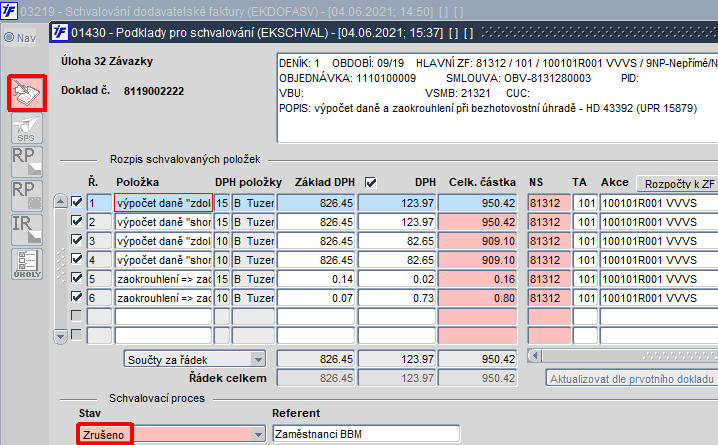This screenshot has height=445, width=718.
Task: Toggle the checkbox for row 6
Action: click(76, 297)
